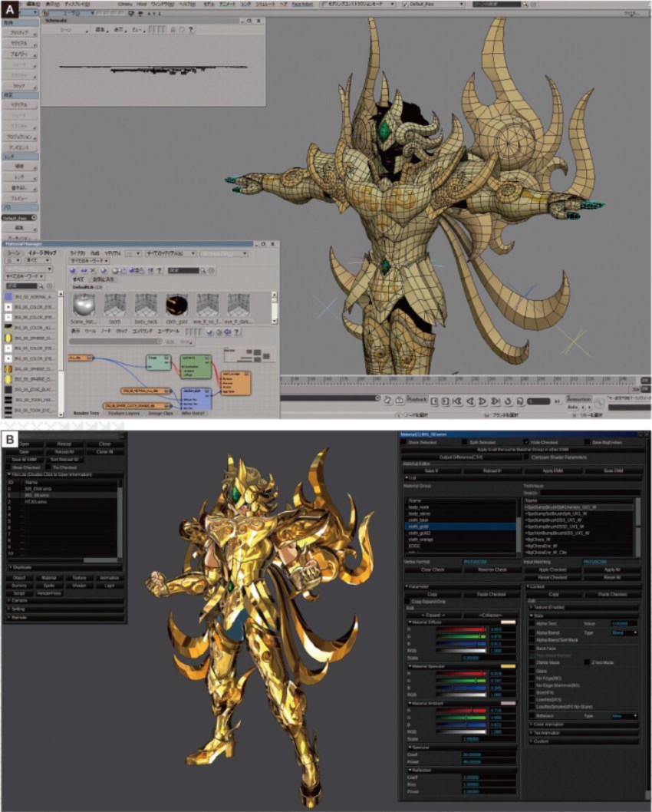
Task: Click the Render Tree overview minimap
Action: pos(249,355)
